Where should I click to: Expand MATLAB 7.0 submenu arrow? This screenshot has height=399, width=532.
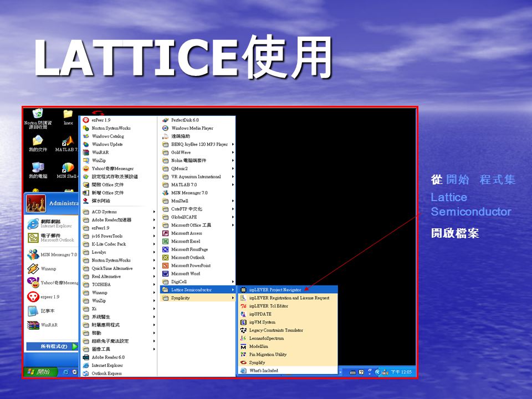click(233, 185)
